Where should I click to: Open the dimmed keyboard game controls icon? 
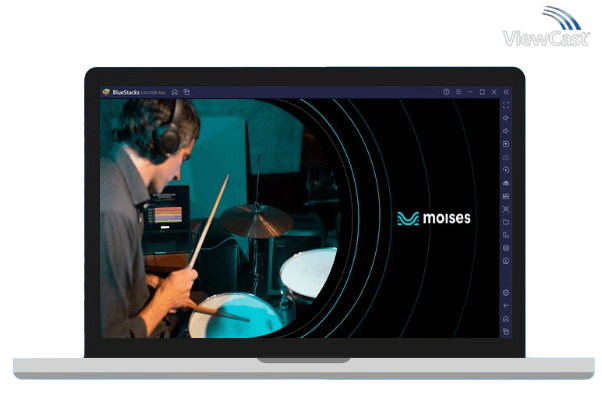coord(506,157)
